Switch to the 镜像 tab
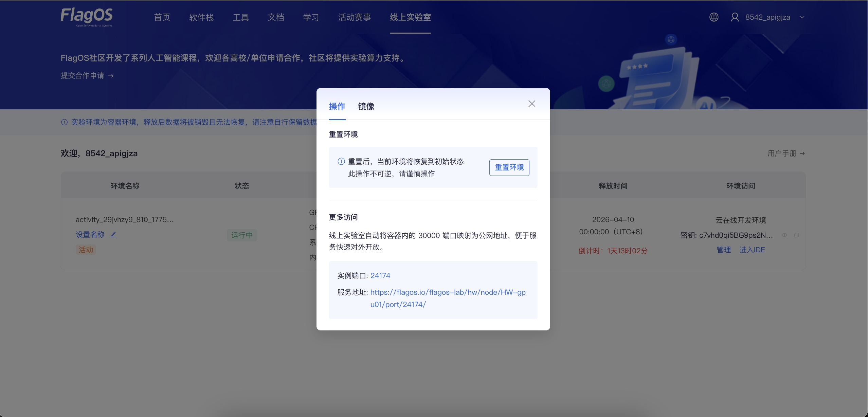The width and height of the screenshot is (868, 417). [366, 107]
